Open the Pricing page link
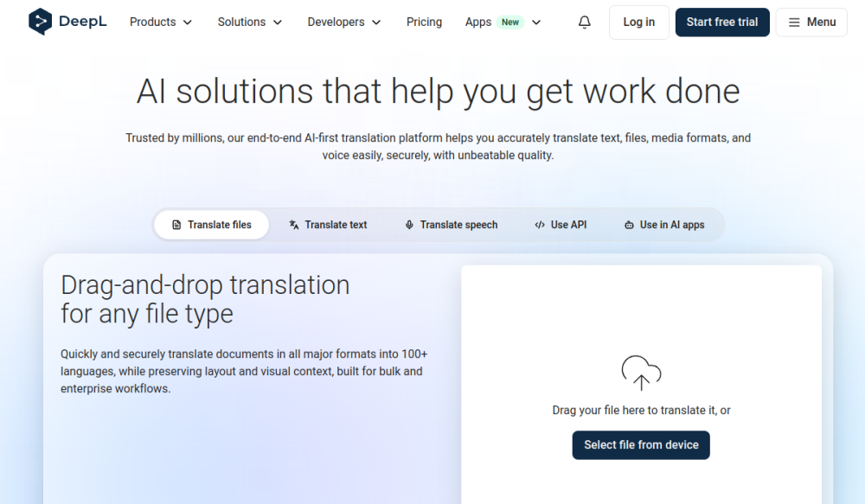 pyautogui.click(x=424, y=22)
